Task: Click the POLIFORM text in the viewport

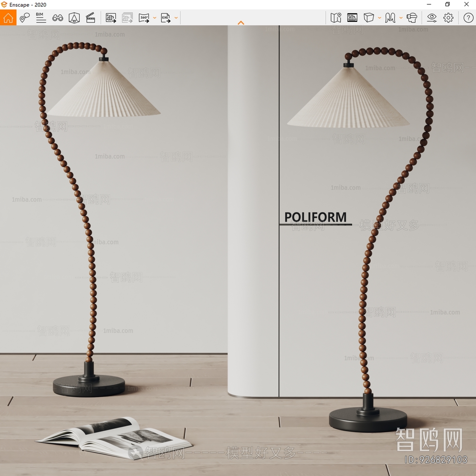Action: pyautogui.click(x=315, y=217)
